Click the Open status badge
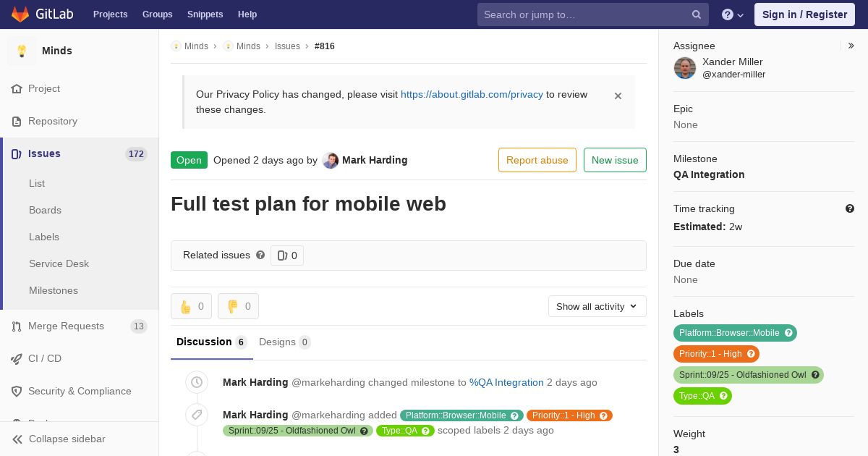The height and width of the screenshot is (456, 868). point(189,160)
